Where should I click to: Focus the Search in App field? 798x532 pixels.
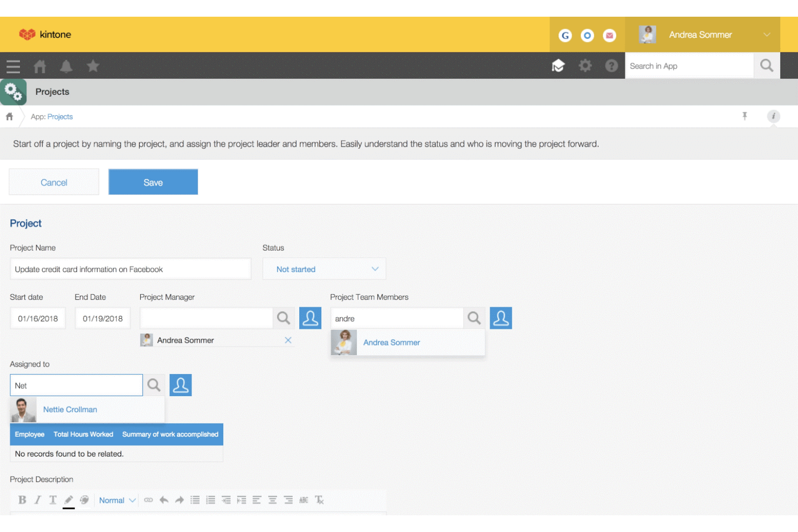(689, 66)
